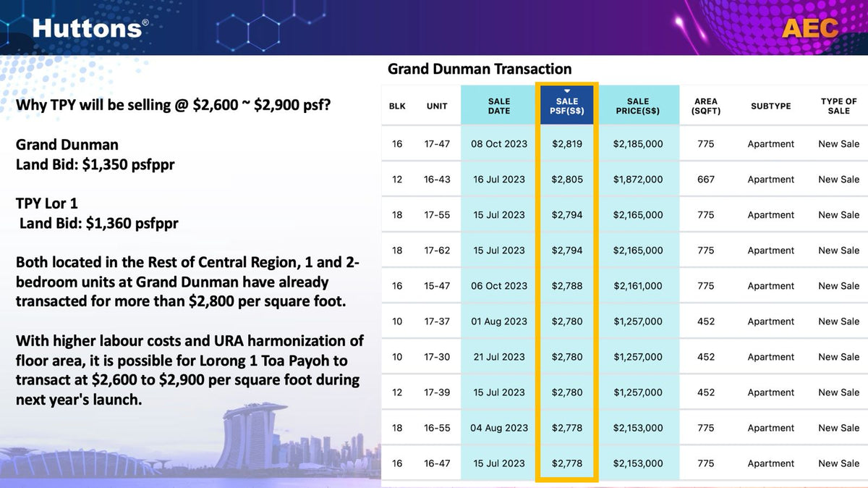This screenshot has height=488, width=868.
Task: Select unit cell 17-62
Action: click(x=437, y=251)
